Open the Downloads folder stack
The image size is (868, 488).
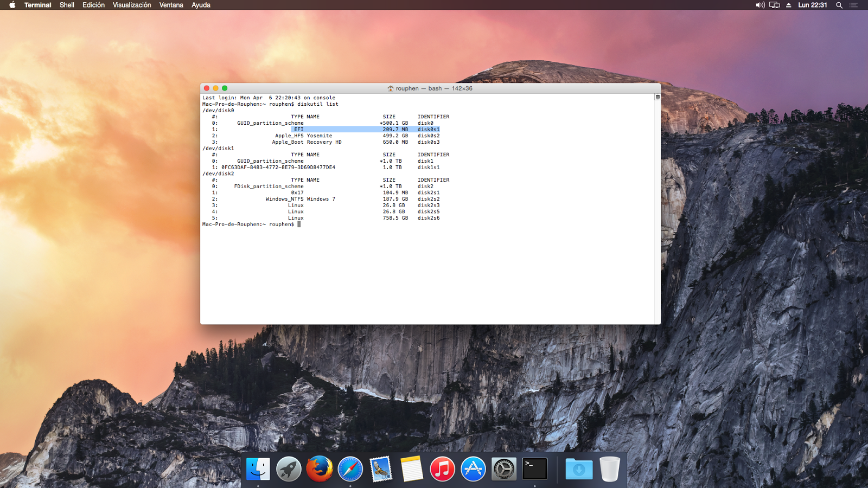tap(579, 469)
